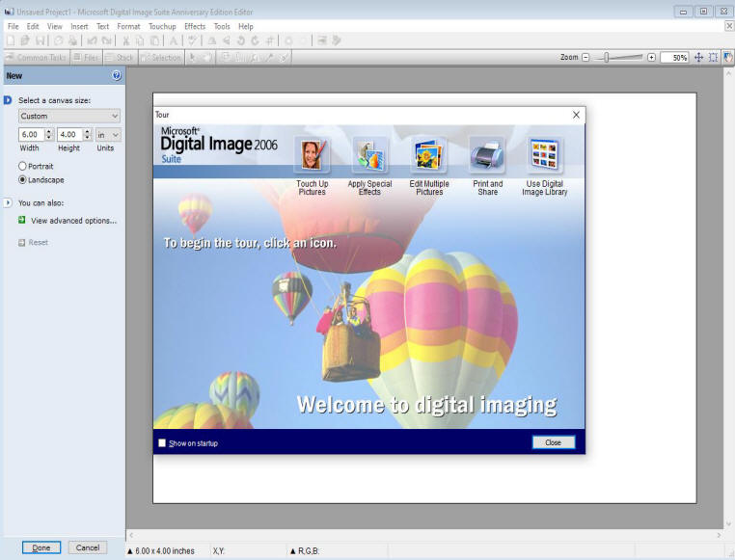This screenshot has height=560, width=735.
Task: Increase Width with the up stepper arrow
Action: [x=48, y=132]
